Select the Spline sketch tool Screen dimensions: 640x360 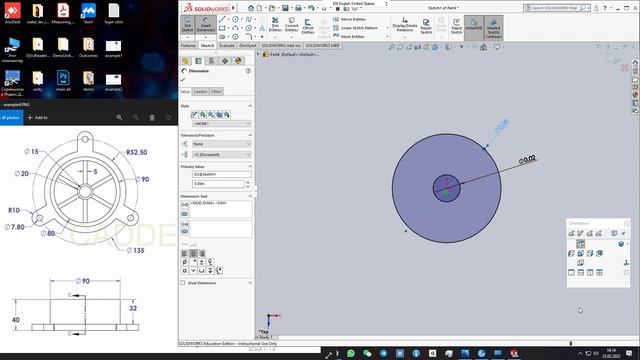click(x=248, y=20)
